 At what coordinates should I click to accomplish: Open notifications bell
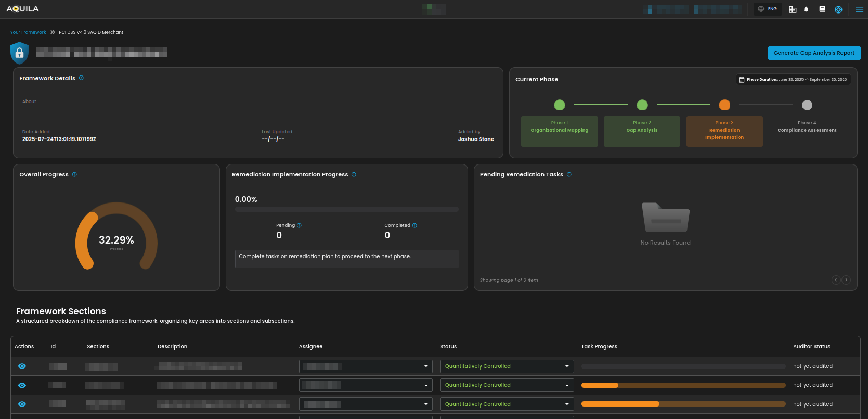806,9
